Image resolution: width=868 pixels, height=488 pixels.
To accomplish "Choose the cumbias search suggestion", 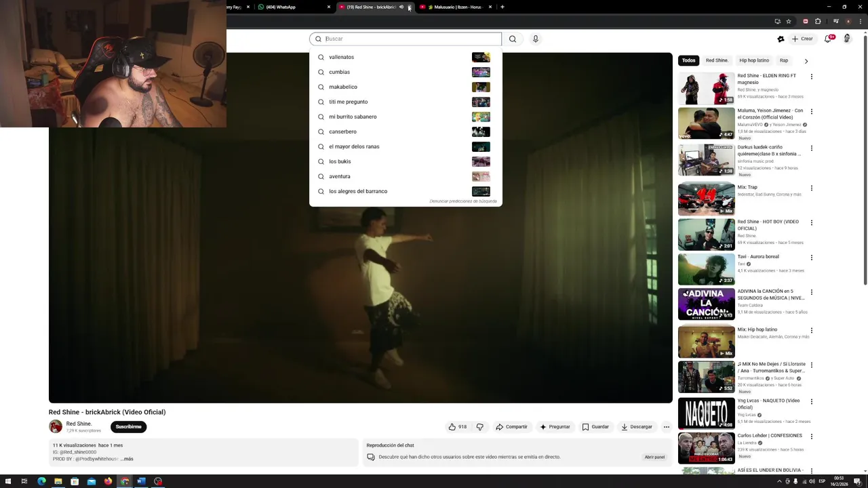I will pos(406,72).
